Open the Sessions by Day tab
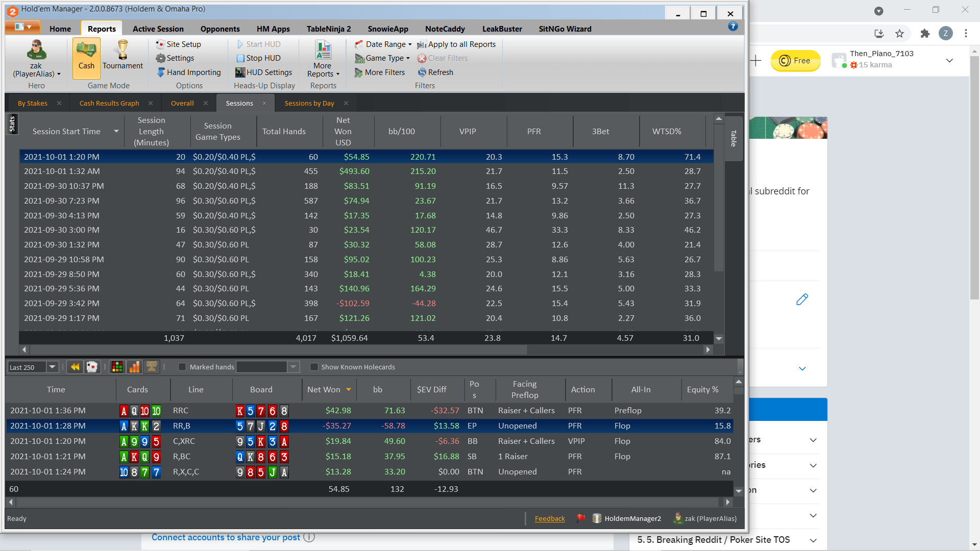The image size is (980, 551). coord(309,103)
